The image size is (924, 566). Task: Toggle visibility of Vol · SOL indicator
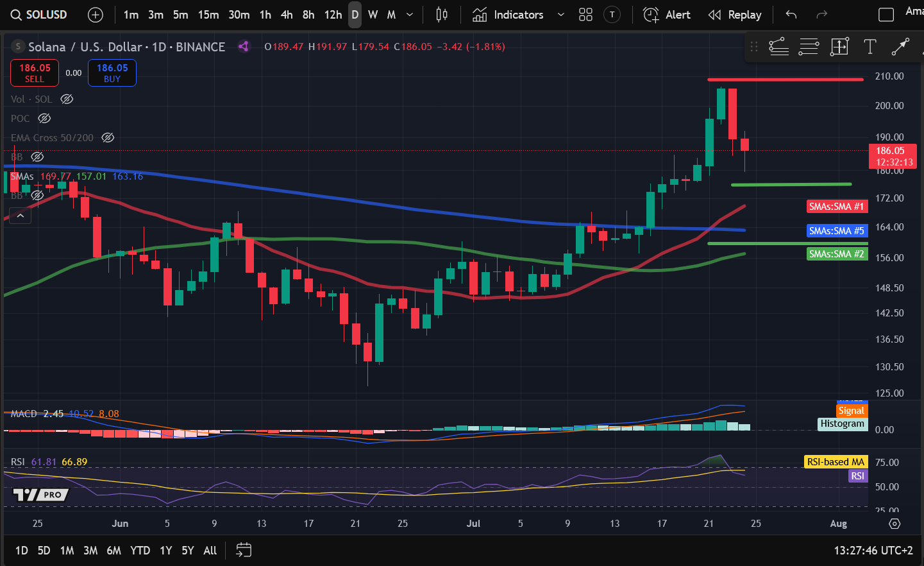tap(67, 99)
